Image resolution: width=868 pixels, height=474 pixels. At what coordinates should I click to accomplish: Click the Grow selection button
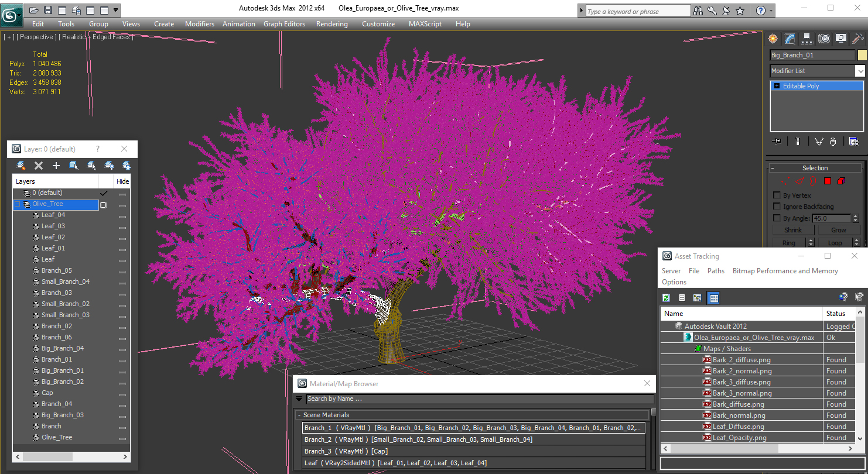[x=838, y=230]
